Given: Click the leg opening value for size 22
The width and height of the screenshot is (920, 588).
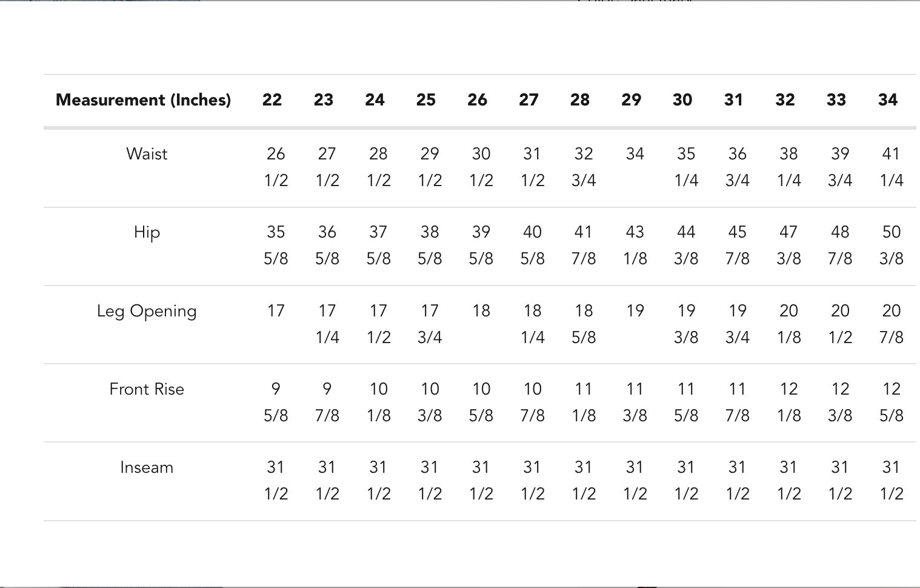Looking at the screenshot, I should [276, 311].
